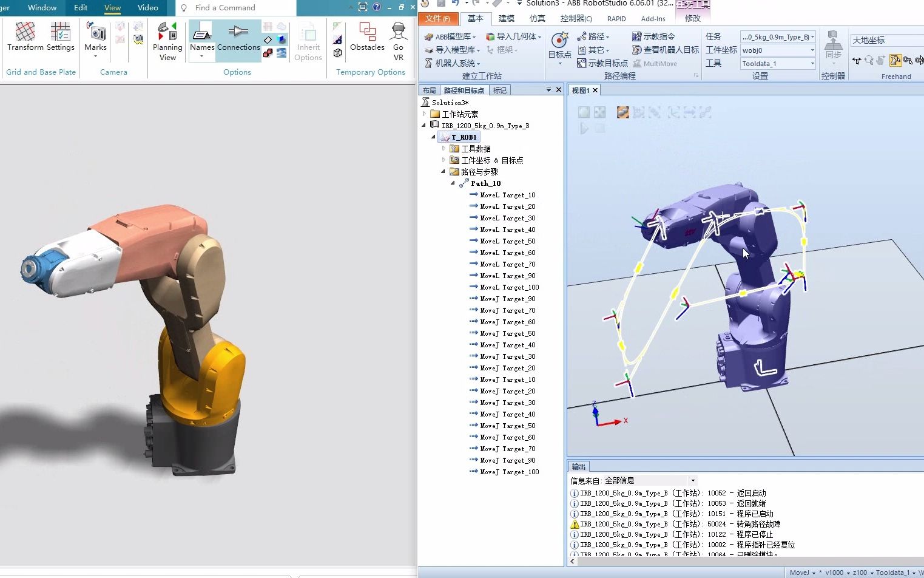Image resolution: width=924 pixels, height=578 pixels.
Task: Select the Freehand jog linear icon
Action: (x=908, y=60)
